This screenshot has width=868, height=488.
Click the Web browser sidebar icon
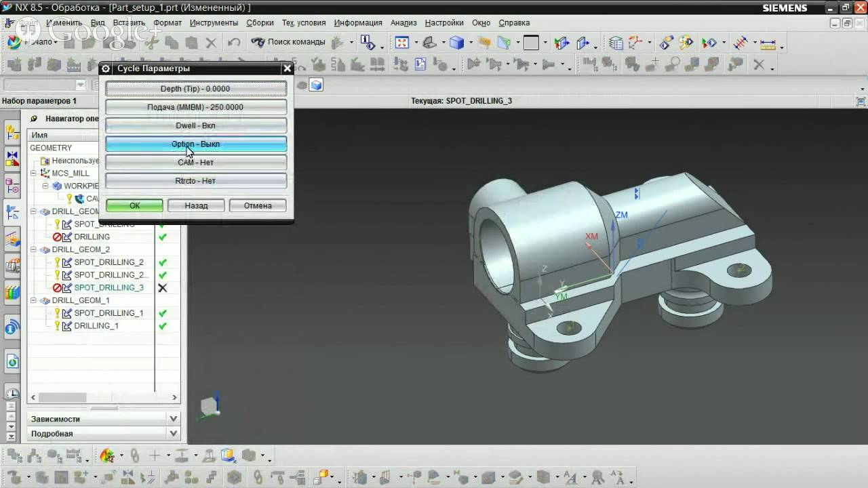pos(12,361)
